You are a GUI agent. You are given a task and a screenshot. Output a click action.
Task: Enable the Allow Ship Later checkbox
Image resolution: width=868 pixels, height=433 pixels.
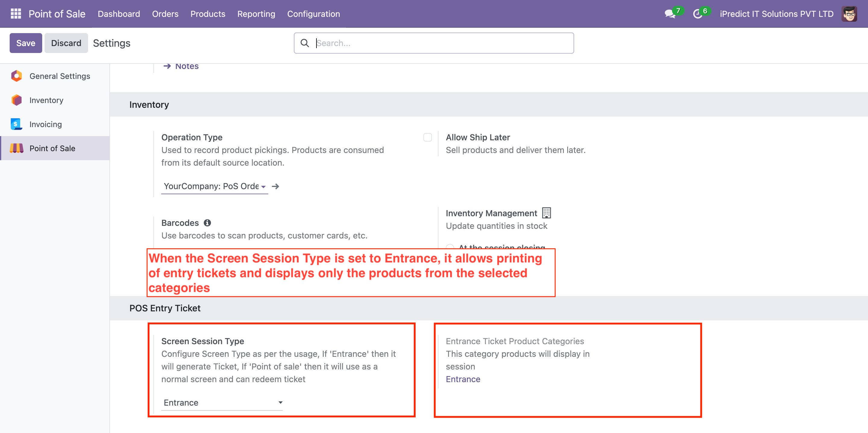427,137
